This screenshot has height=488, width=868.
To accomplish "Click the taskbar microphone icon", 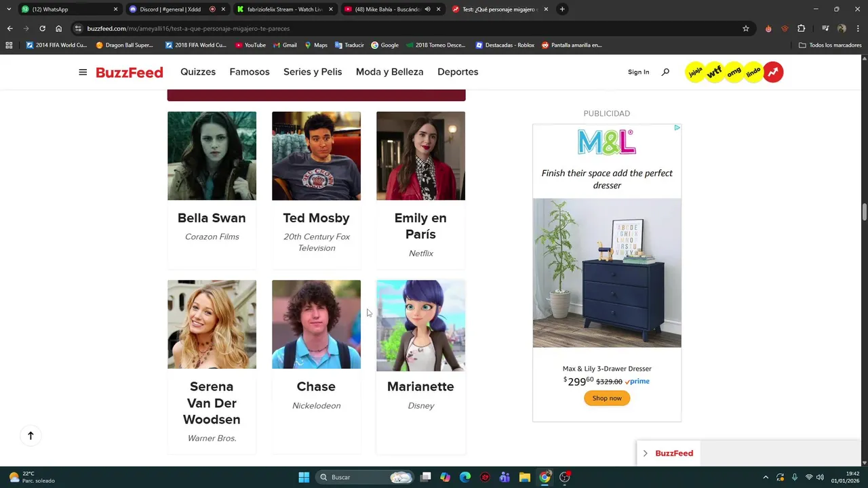I will (794, 477).
